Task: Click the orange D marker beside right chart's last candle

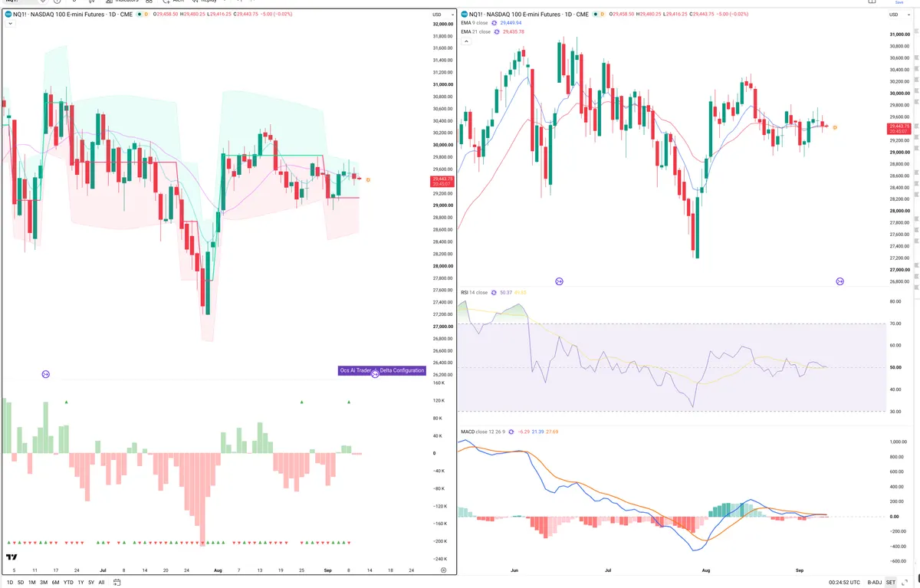Action: click(834, 127)
